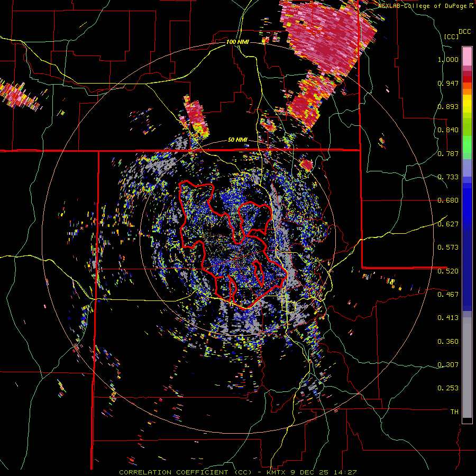
Task: Select the 50 NMI range ring label
Action: tap(237, 140)
